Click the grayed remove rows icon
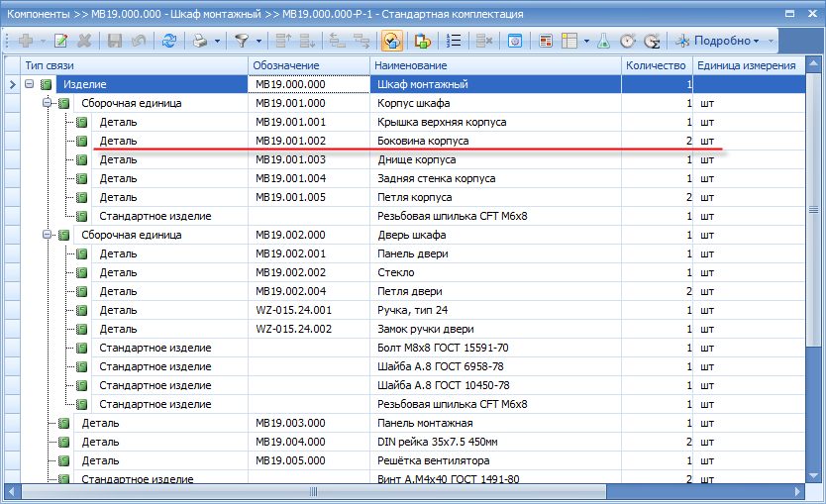This screenshot has height=504, width=826. [x=483, y=41]
